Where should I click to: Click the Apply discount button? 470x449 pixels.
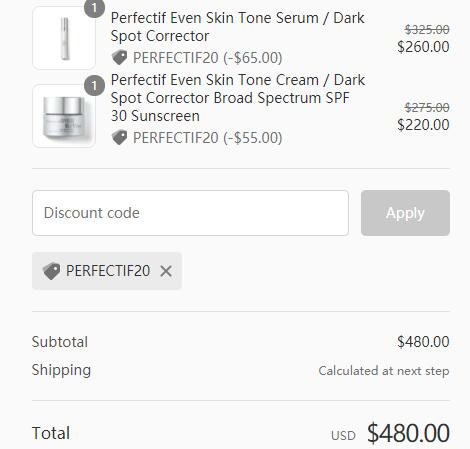point(405,213)
